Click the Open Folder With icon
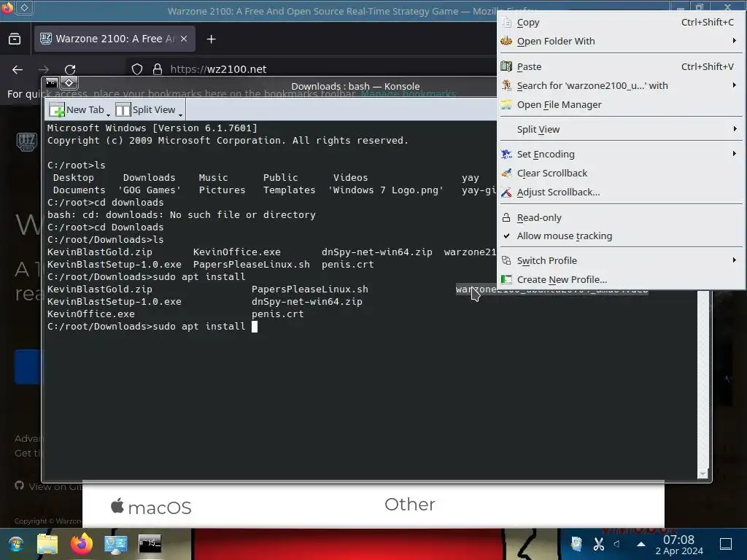Screen dimensions: 747x560 tap(506, 42)
